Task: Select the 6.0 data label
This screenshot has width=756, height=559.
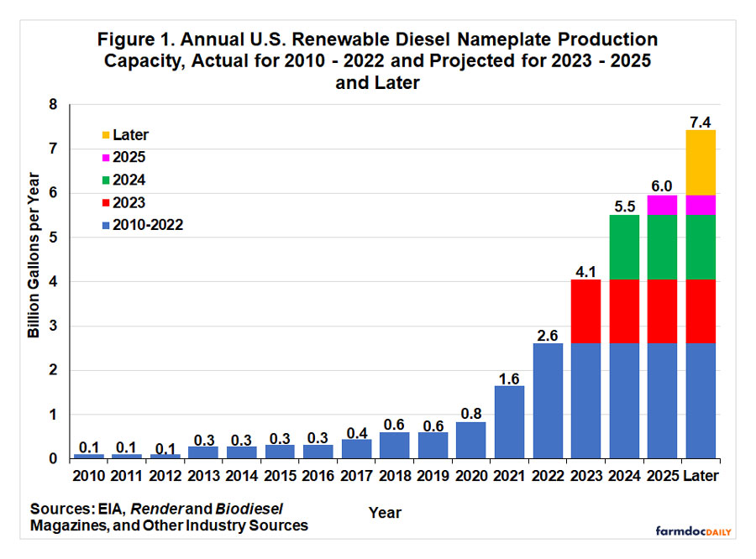Action: pos(662,186)
